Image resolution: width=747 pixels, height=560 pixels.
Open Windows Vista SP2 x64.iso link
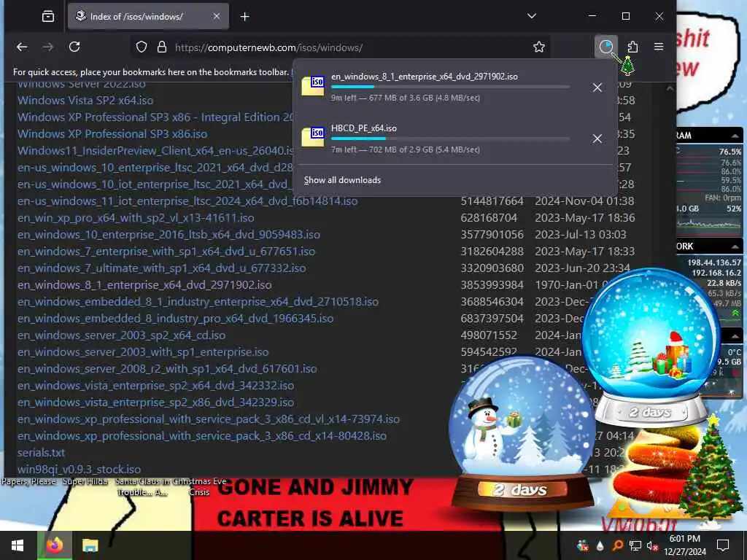(85, 101)
